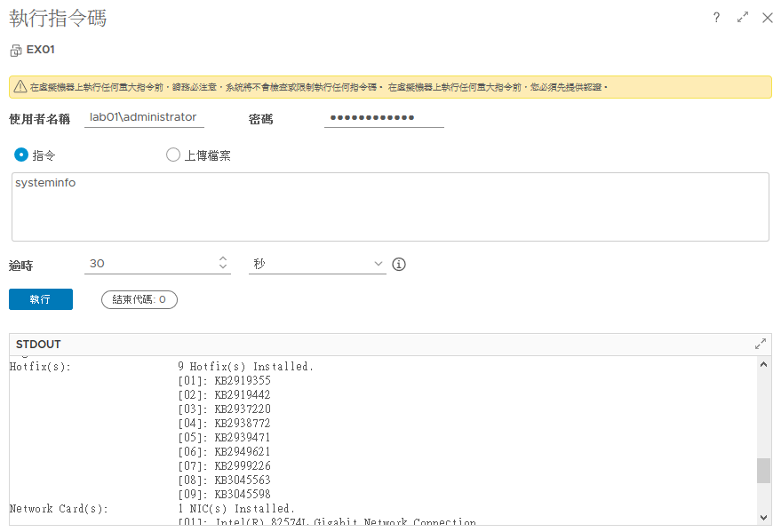Click the help question mark icon
Screen dimensions: 781x532
(716, 18)
